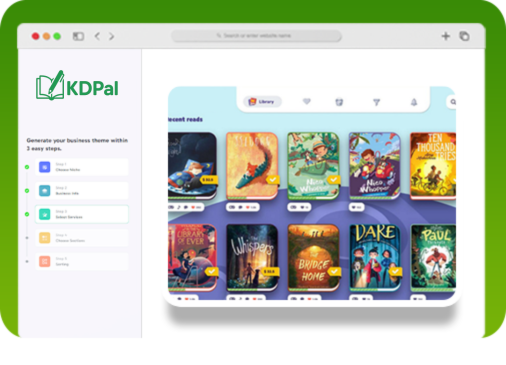Click the blue Step 1 icon

coord(45,167)
